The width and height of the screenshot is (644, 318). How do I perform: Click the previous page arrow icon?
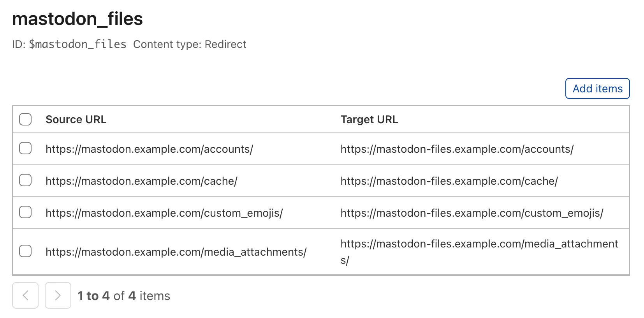click(25, 295)
